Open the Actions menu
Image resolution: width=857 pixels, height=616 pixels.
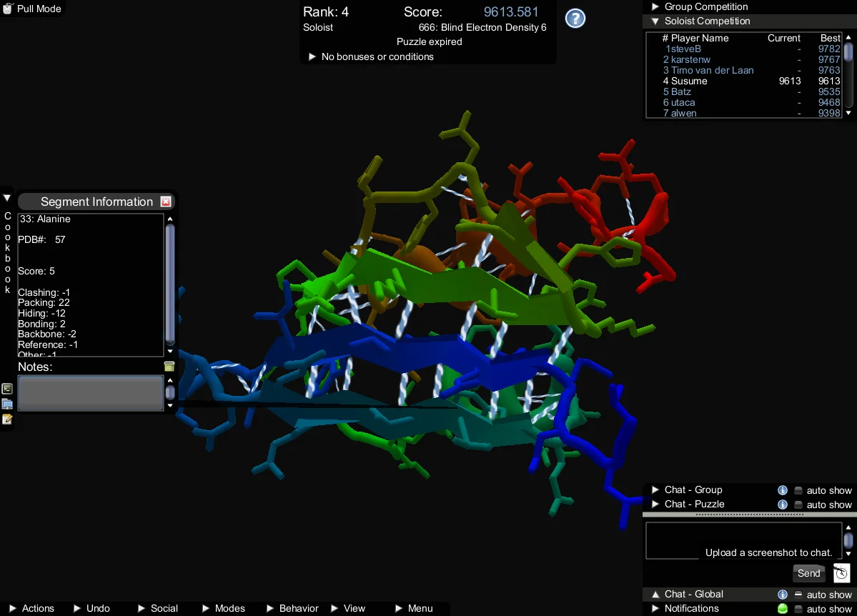click(x=32, y=608)
